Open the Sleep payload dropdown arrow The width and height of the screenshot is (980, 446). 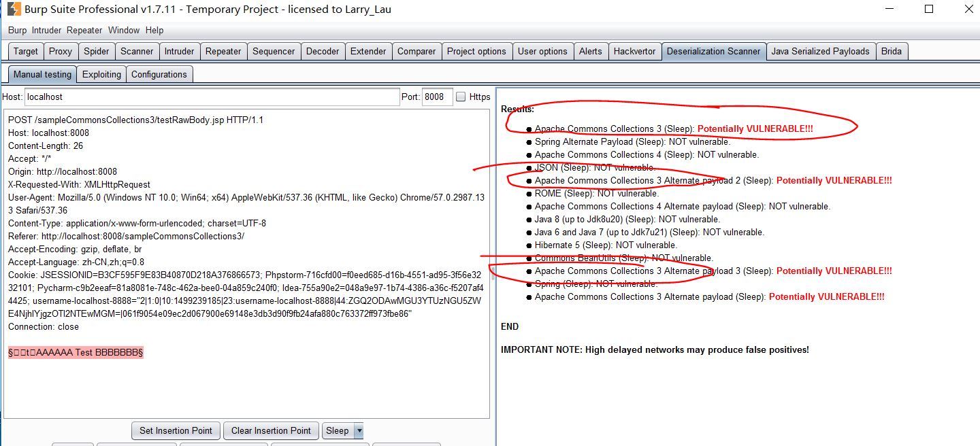click(x=359, y=430)
